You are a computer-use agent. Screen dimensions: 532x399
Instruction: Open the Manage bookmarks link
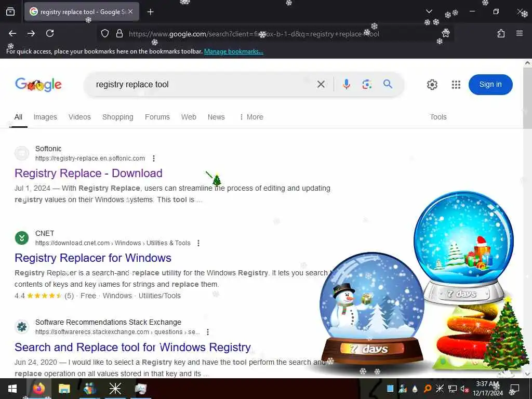[233, 51]
